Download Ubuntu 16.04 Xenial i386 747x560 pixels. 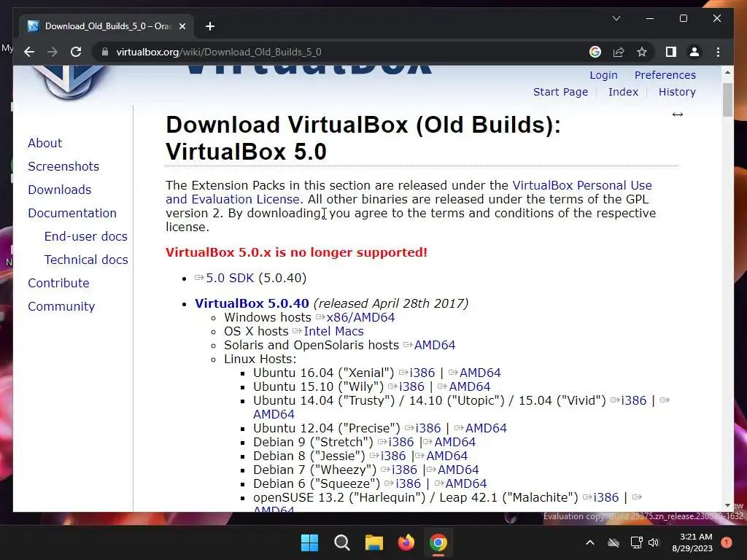(x=422, y=373)
